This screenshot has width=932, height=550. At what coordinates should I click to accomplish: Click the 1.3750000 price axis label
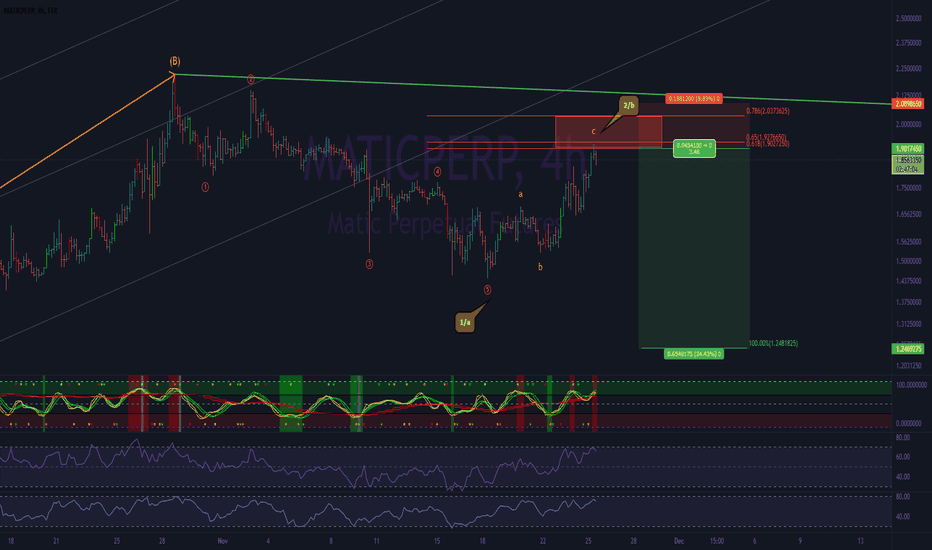coord(908,302)
